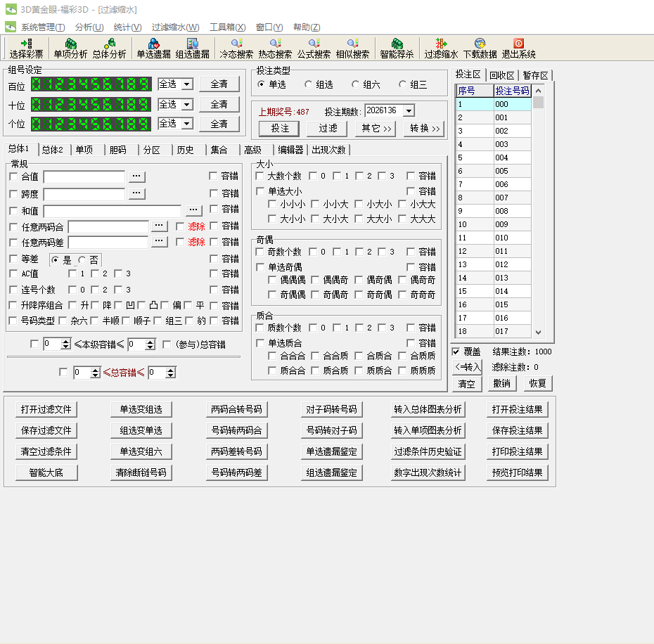
Task: Toggle the 覆盖 checkbox
Action: tap(456, 352)
